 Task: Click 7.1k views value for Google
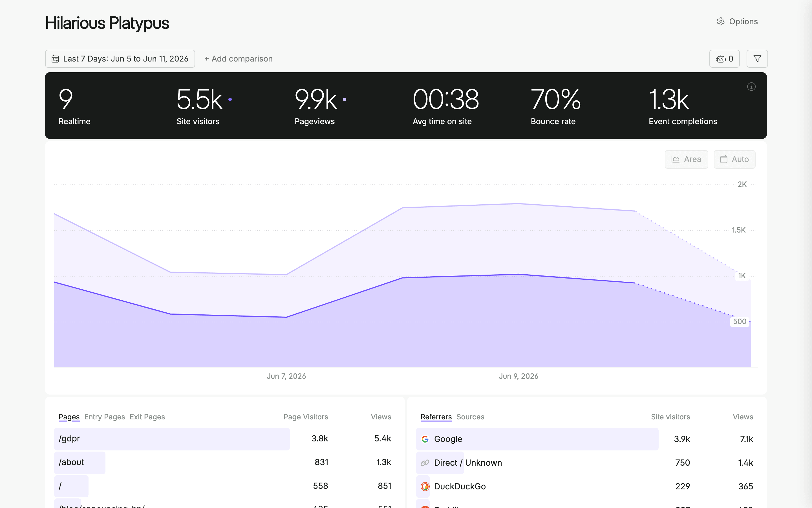pos(747,439)
